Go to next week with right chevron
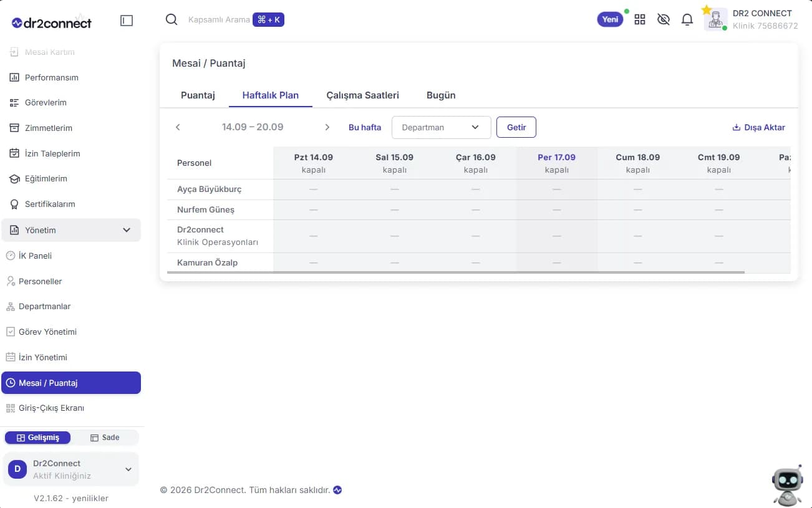 (327, 127)
